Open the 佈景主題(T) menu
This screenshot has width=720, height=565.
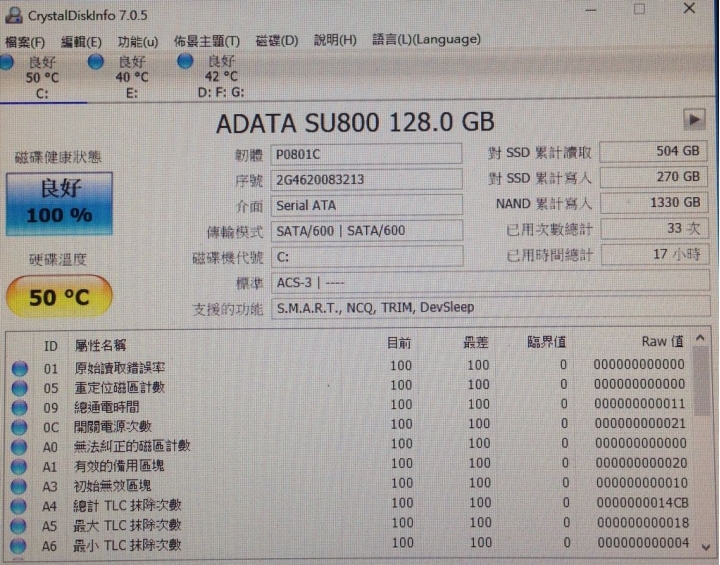(x=207, y=41)
